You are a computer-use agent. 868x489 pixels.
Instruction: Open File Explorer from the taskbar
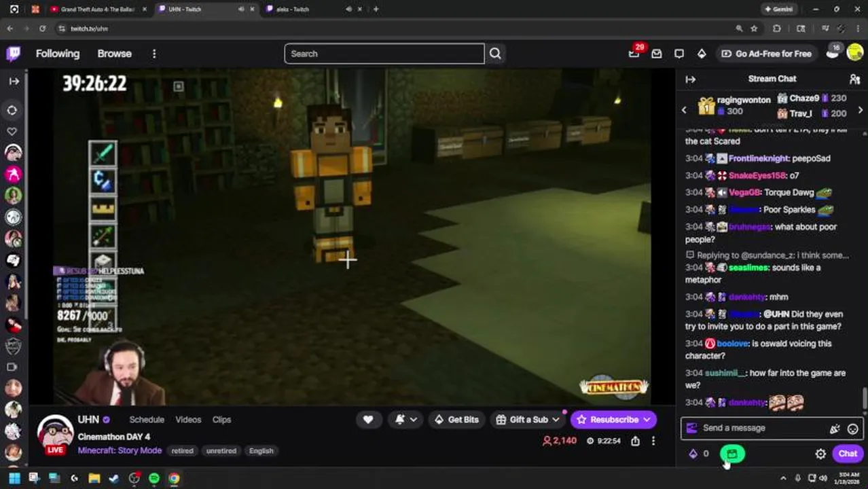tap(94, 479)
